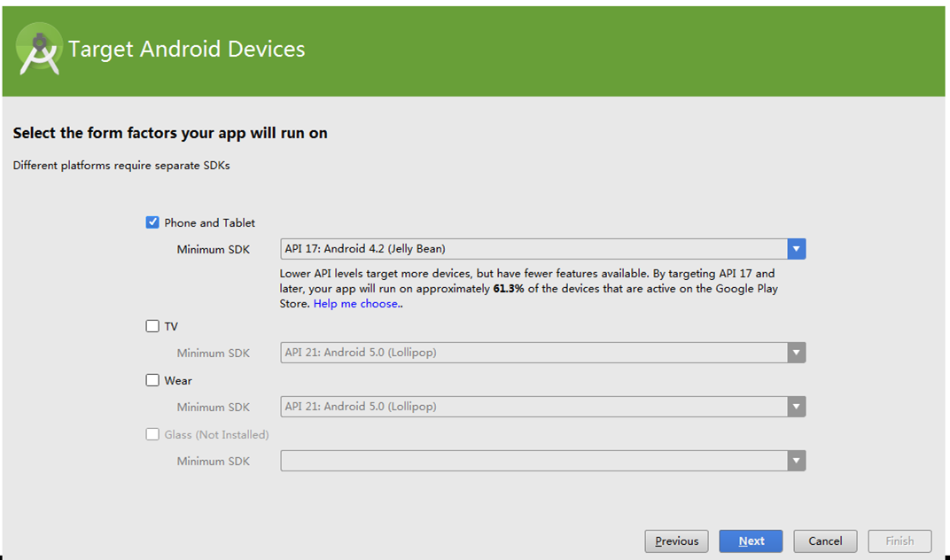This screenshot has height=560, width=950.
Task: Click the Glass (Not Installed) checkbox
Action: pyautogui.click(x=152, y=434)
